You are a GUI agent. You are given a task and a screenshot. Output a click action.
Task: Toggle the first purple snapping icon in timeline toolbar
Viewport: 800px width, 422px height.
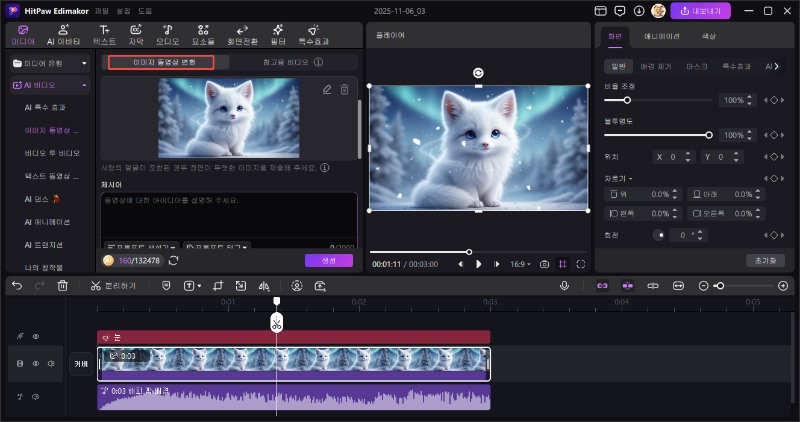(602, 286)
